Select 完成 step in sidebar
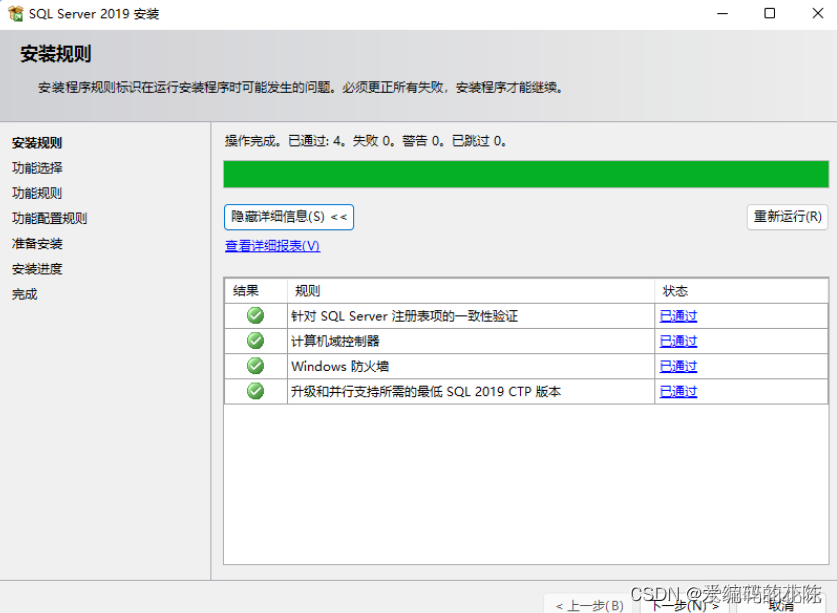Image resolution: width=837 pixels, height=613 pixels. (x=25, y=294)
